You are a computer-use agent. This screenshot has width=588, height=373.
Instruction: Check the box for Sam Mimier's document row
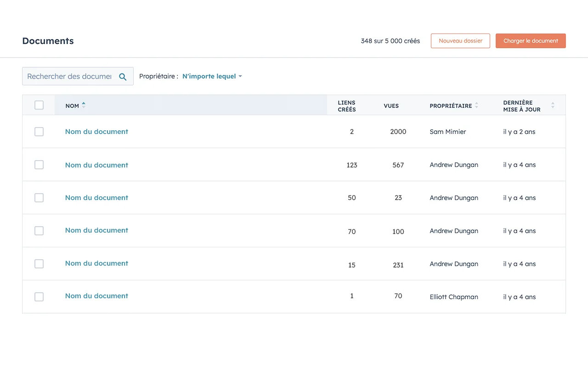click(x=39, y=132)
